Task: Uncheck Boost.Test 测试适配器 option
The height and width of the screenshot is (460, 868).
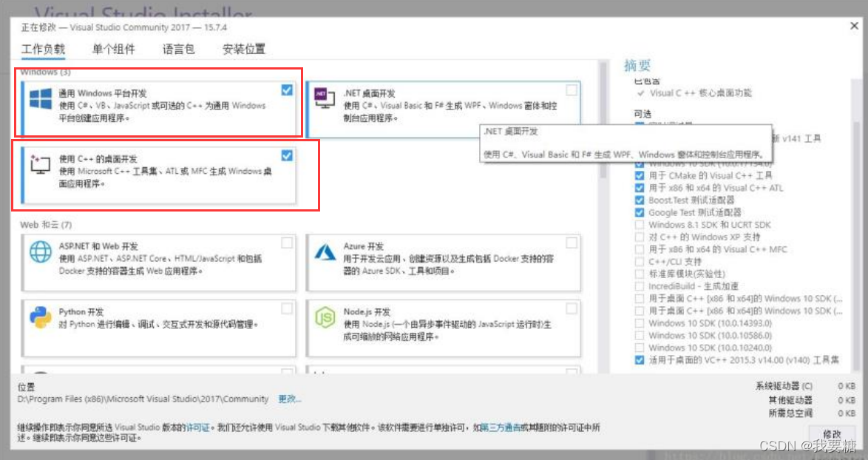Action: [x=640, y=200]
